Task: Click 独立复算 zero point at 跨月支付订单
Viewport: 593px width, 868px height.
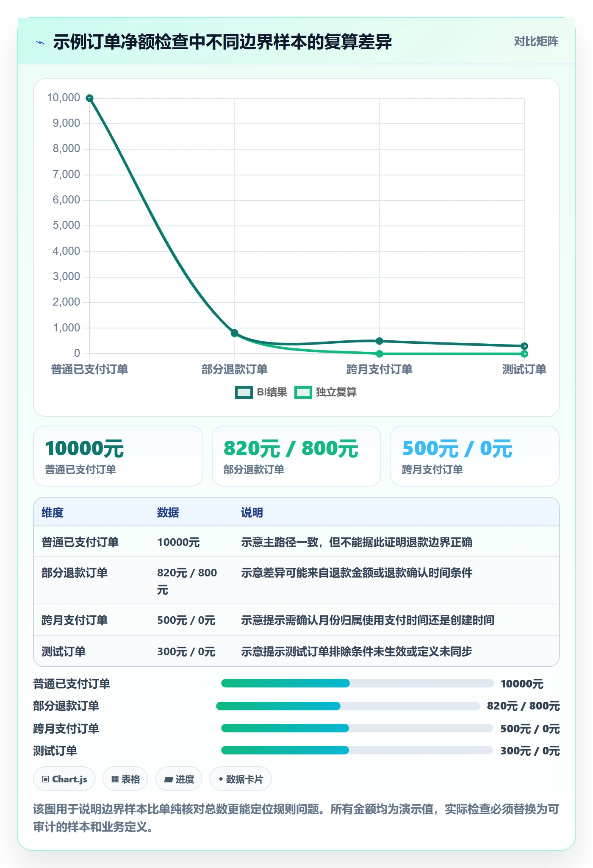Action: pos(380,353)
